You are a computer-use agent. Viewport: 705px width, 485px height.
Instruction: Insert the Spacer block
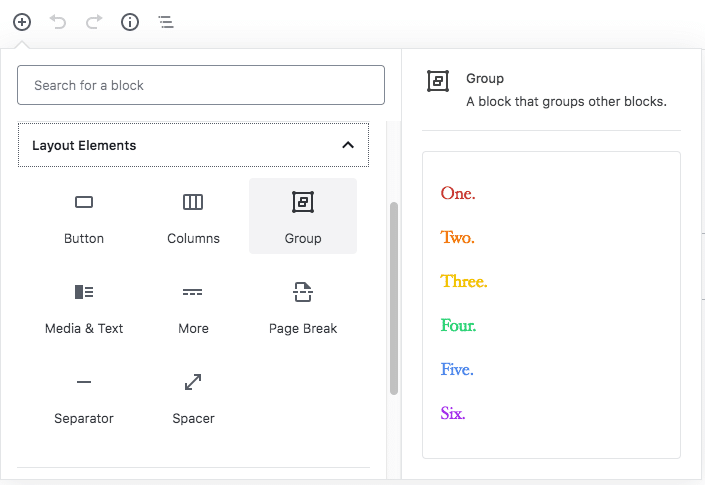pyautogui.click(x=193, y=396)
